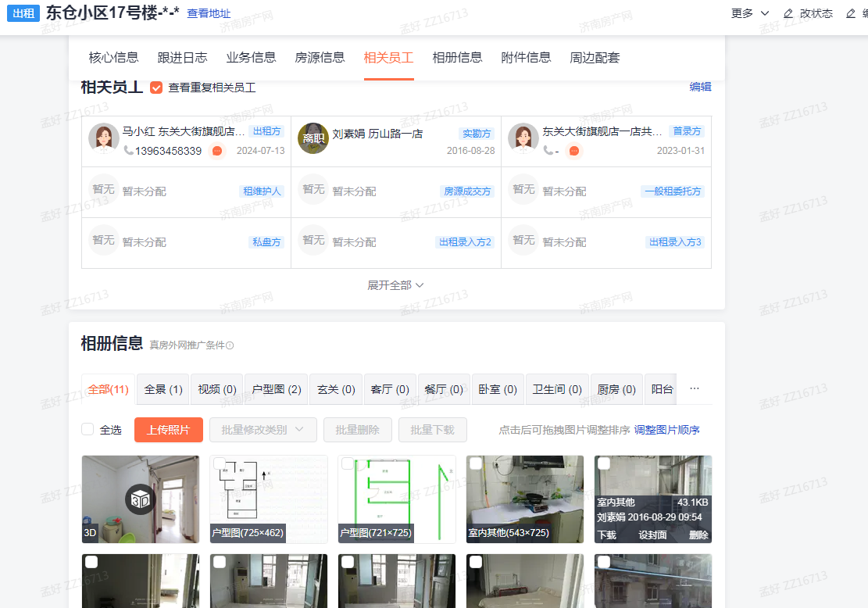Click avatar of 东关大街旗舰店一店共 record
Screen dimensions: 868x608
(523, 138)
